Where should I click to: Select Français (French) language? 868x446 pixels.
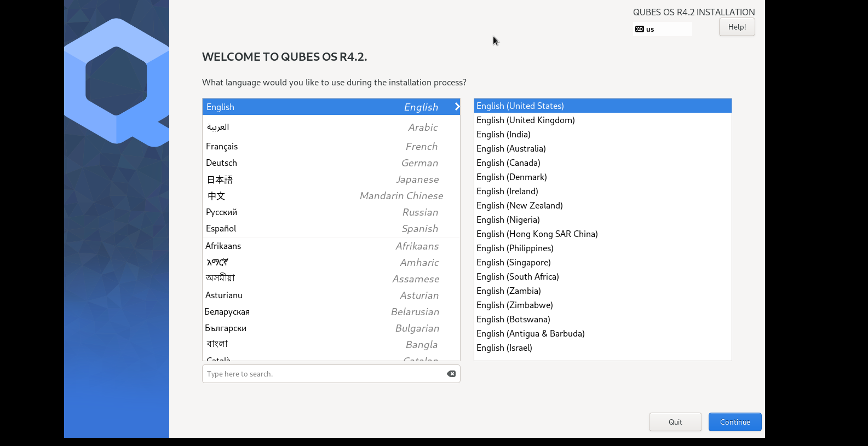click(331, 147)
